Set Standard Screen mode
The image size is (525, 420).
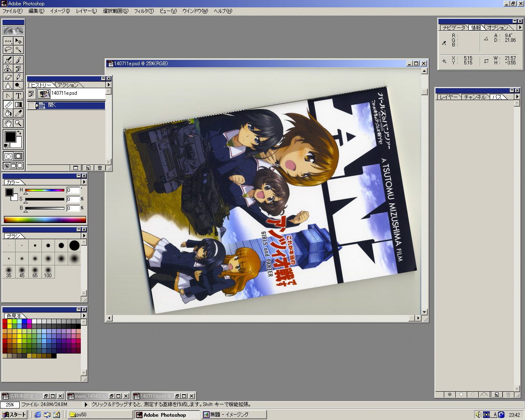tap(7, 166)
